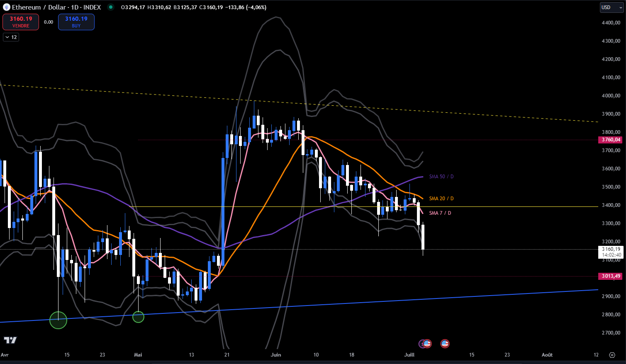Select the SMA 20 / D indicator label
626x364 pixels.
(x=441, y=198)
